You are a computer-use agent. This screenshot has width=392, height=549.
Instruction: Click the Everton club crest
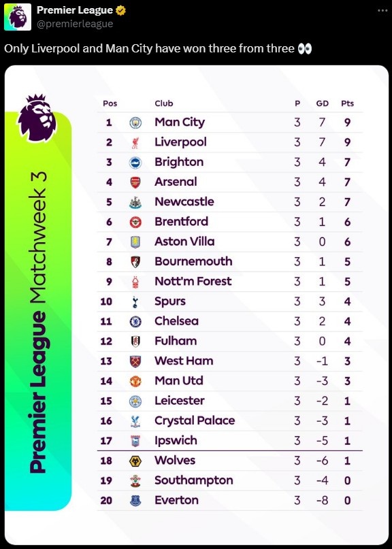coord(135,501)
